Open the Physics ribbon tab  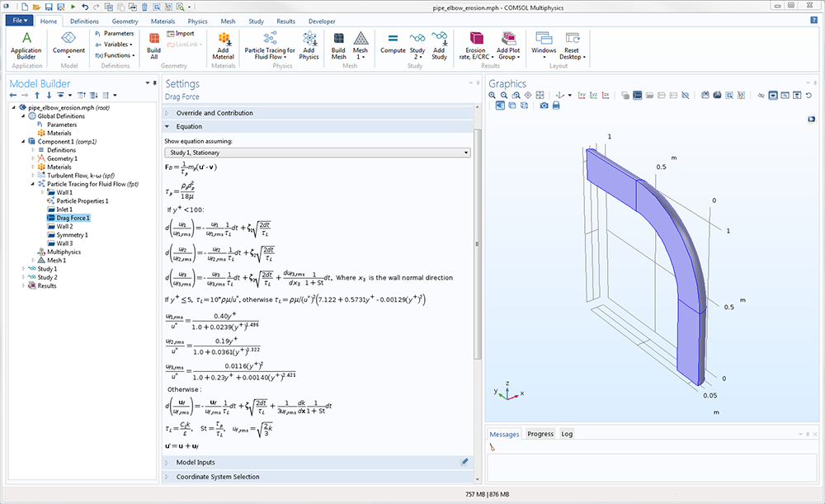[x=197, y=21]
